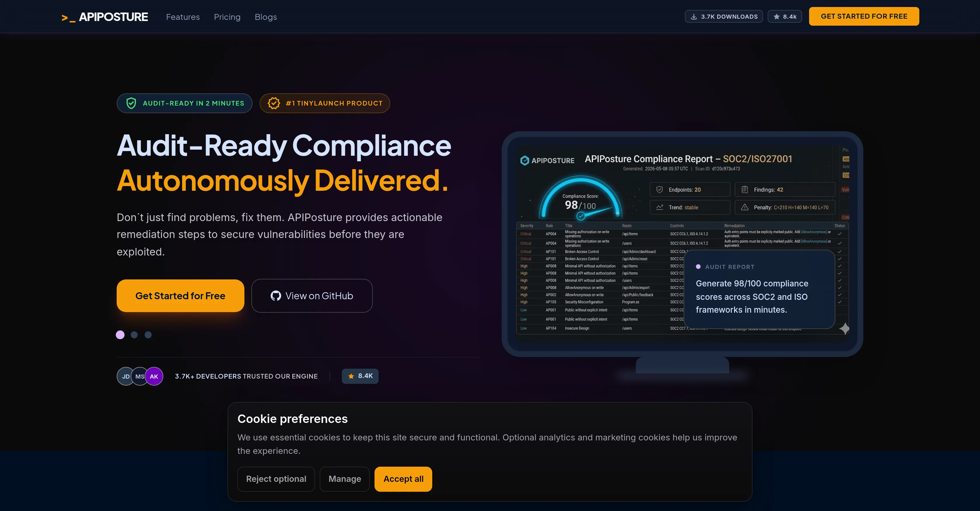This screenshot has height=511, width=980.
Task: Click the compliance score gauge 98/100
Action: pyautogui.click(x=580, y=198)
